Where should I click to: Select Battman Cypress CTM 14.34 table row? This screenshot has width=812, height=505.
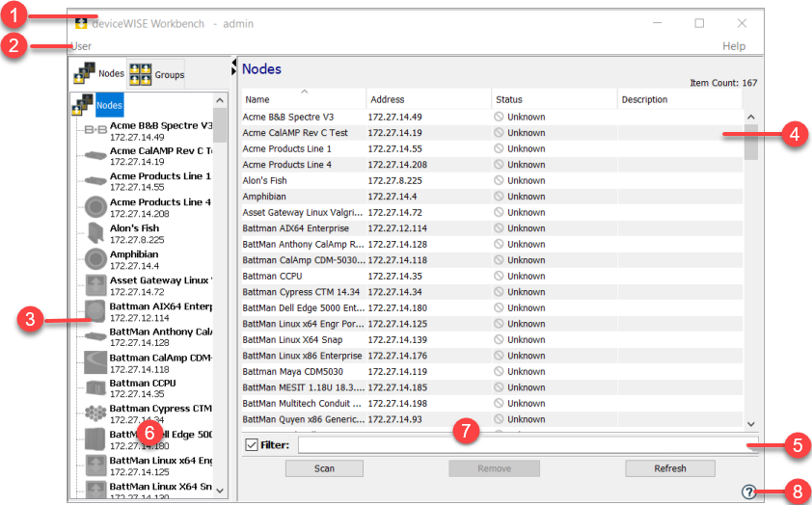pyautogui.click(x=492, y=292)
